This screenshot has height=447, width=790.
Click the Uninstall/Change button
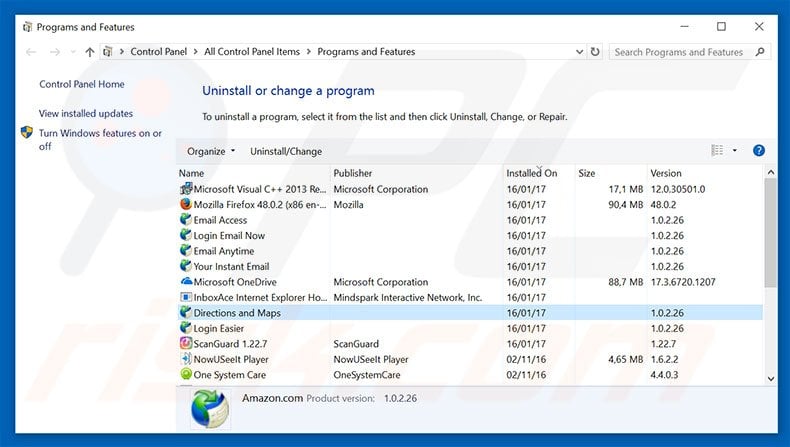pyautogui.click(x=286, y=151)
